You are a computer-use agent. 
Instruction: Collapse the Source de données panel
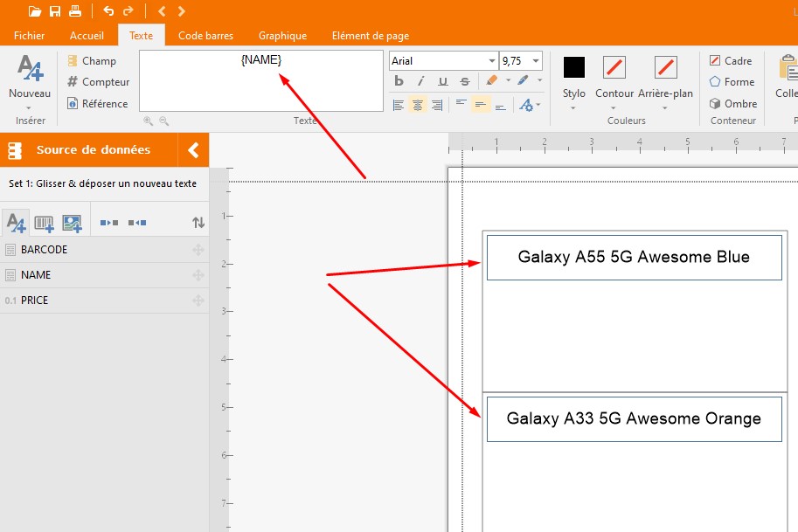[193, 150]
